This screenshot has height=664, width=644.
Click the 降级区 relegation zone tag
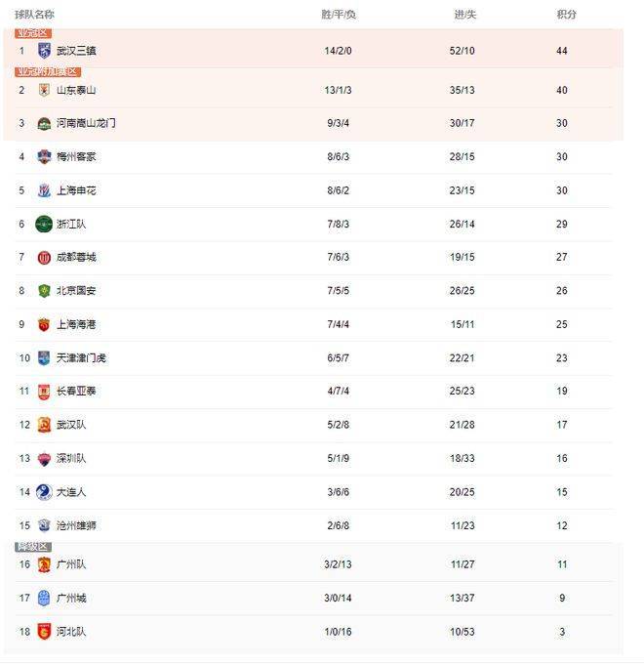pyautogui.click(x=33, y=547)
